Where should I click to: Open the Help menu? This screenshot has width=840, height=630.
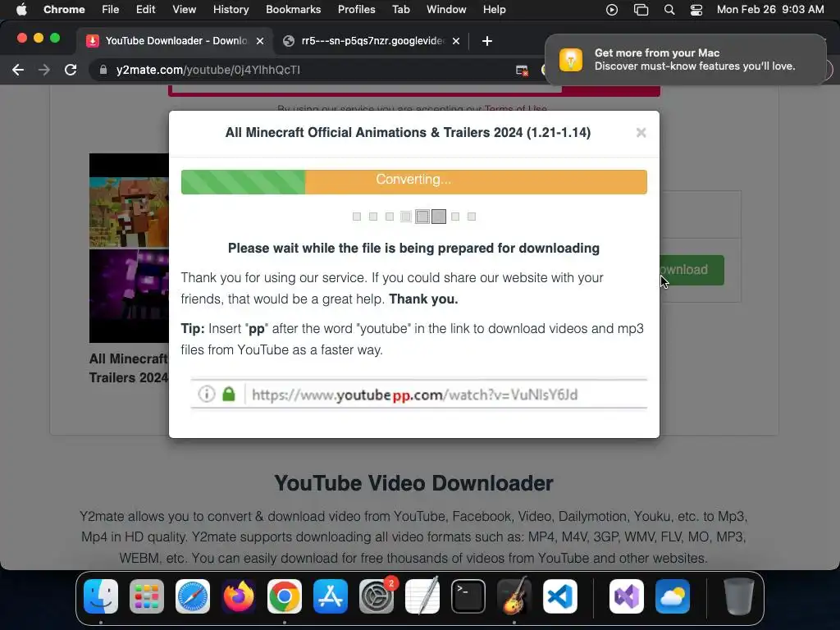(494, 10)
